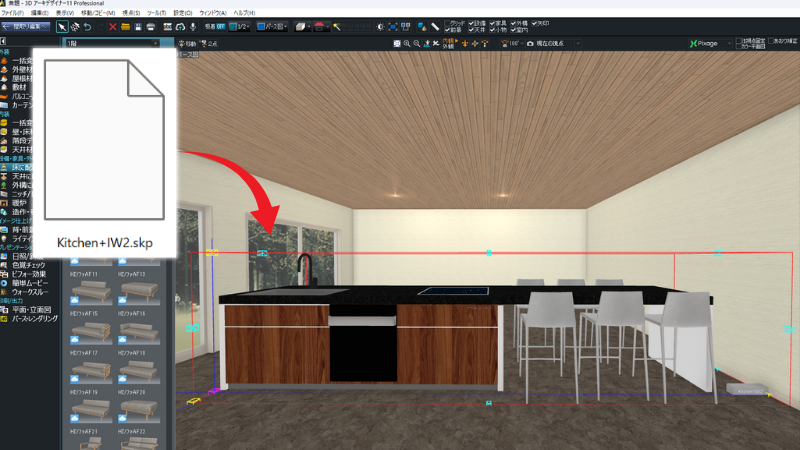Image resolution: width=800 pixels, height=450 pixels.
Task: Open a file with the folder icon
Action: coord(125,27)
